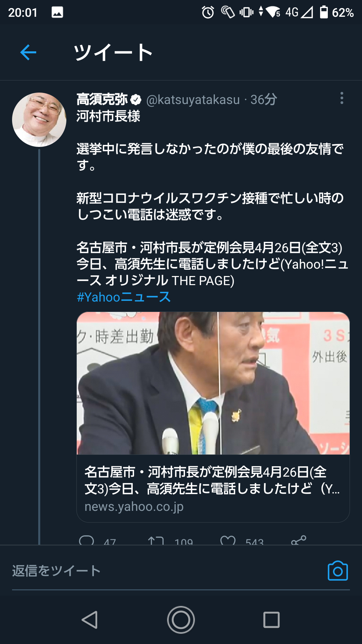Tap the 高須克弥 display name
This screenshot has width=362, height=644.
[x=102, y=99]
